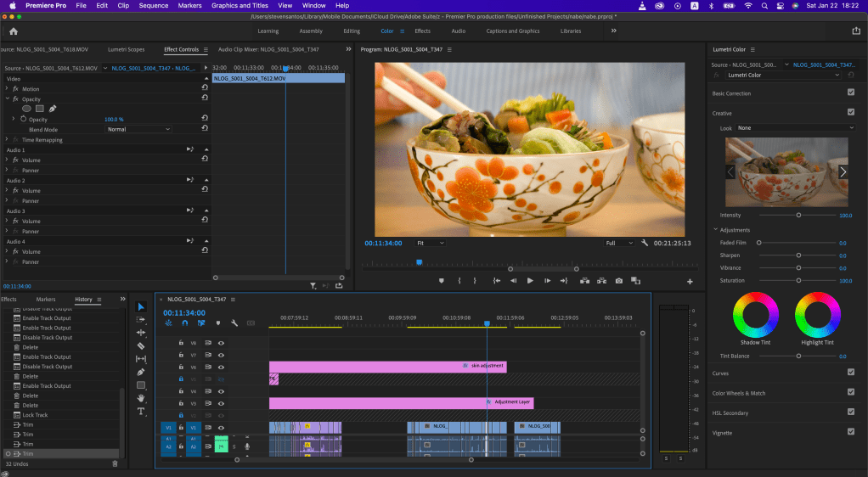This screenshot has width=868, height=477.
Task: Open the Look dropdown in Creative
Action: pos(796,128)
